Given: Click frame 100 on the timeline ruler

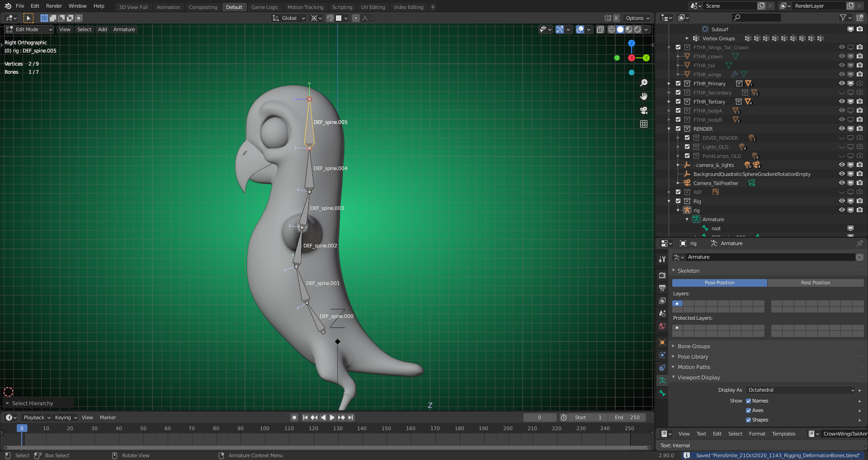Looking at the screenshot, I should coord(264,428).
